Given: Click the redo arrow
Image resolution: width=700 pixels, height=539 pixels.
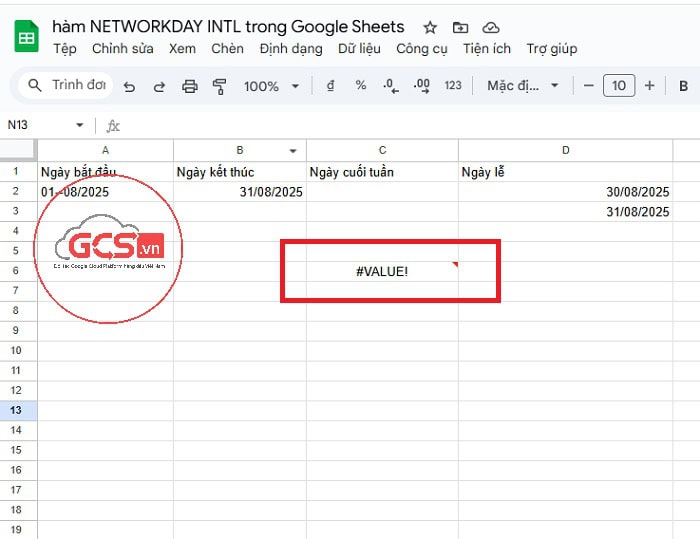Looking at the screenshot, I should tap(159, 86).
